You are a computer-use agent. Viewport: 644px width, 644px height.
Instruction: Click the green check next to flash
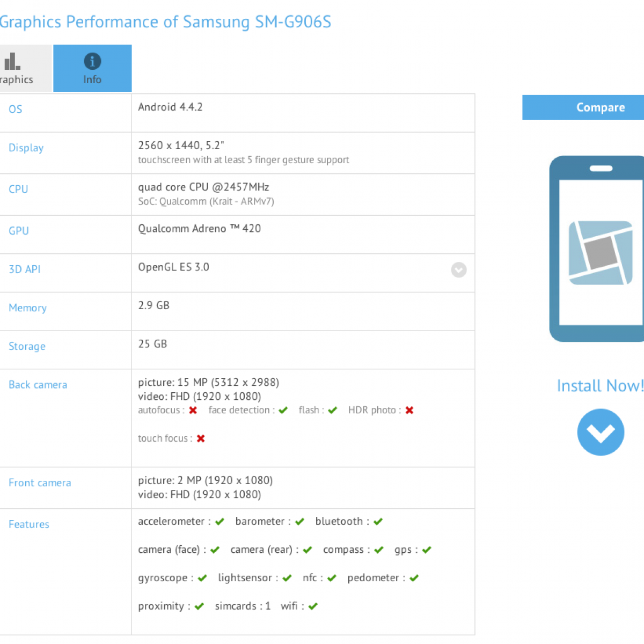[x=333, y=411]
